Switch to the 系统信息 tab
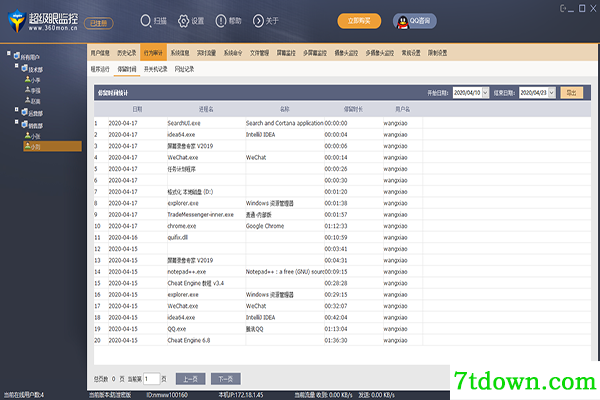The image size is (600, 400). [x=180, y=53]
